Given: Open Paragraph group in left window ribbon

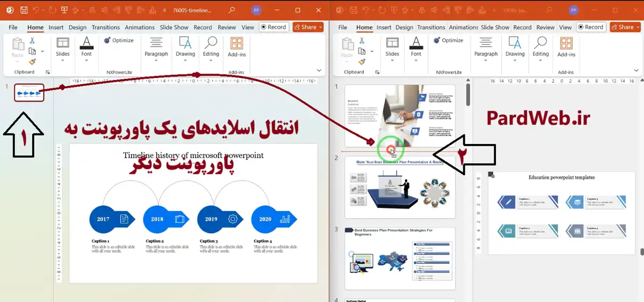Looking at the screenshot, I should click(x=156, y=49).
